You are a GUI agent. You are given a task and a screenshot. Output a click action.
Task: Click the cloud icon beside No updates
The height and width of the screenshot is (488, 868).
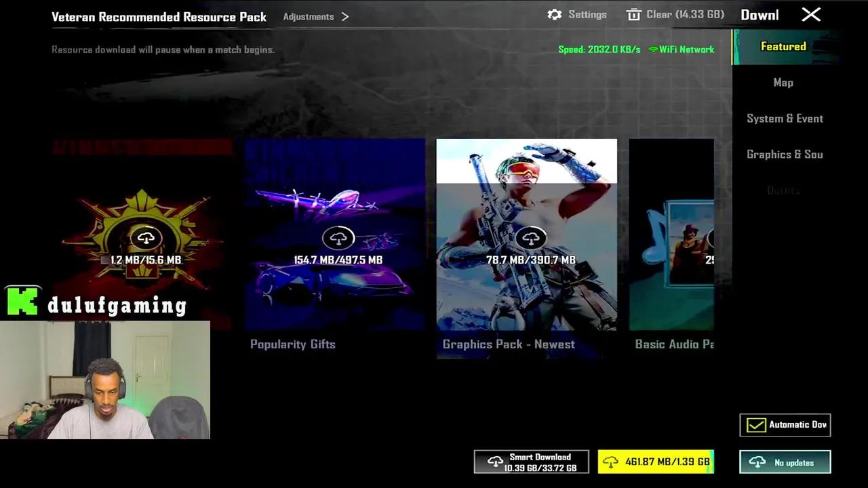click(x=757, y=462)
